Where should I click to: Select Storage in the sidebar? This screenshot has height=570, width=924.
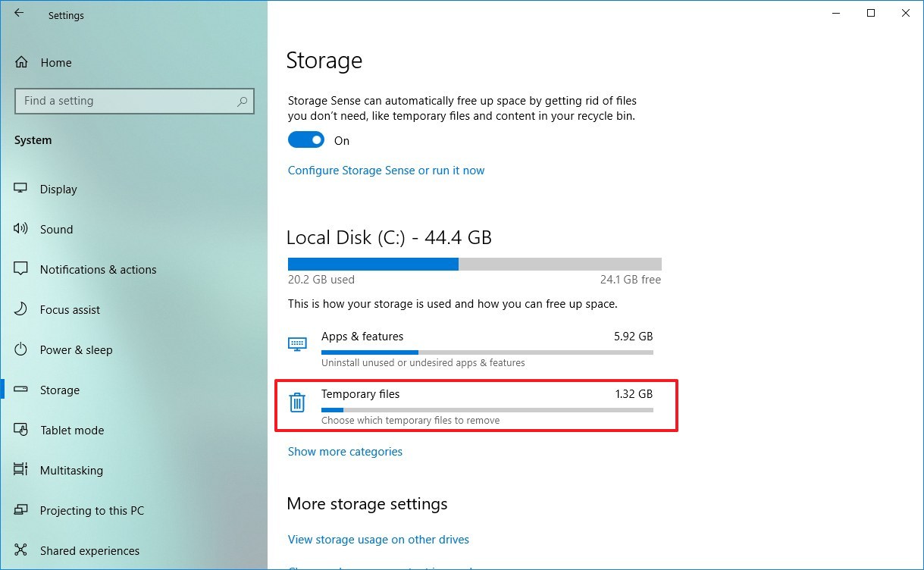pos(58,390)
